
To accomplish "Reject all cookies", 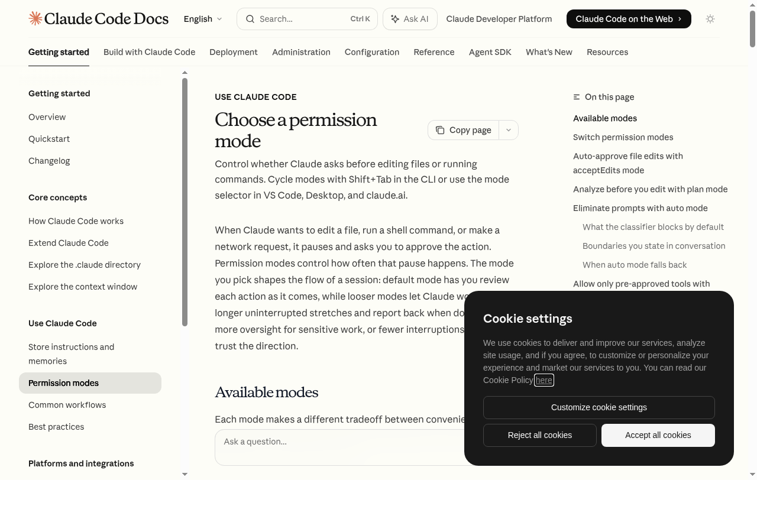I will pos(539,435).
